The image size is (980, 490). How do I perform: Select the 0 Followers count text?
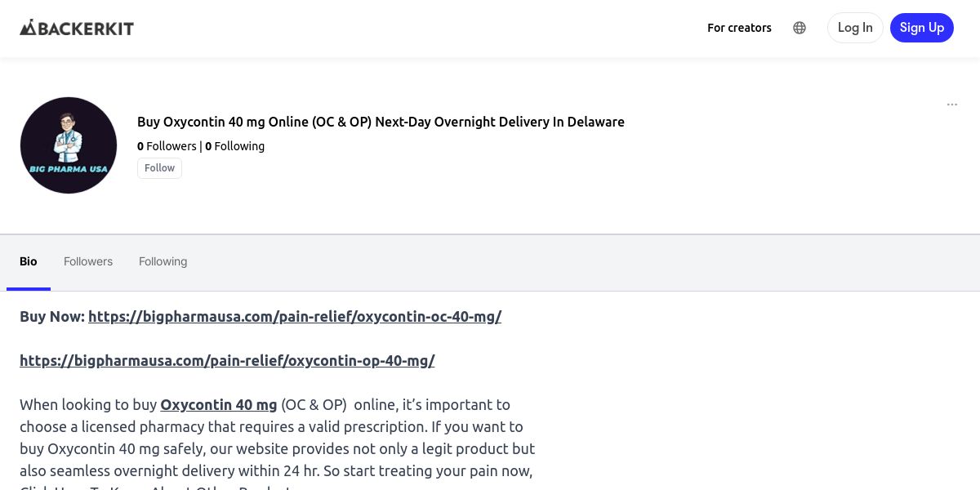[167, 146]
